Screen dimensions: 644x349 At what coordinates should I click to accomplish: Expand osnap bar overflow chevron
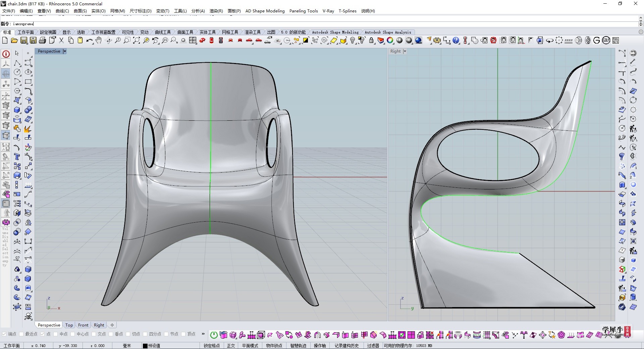tap(203, 334)
